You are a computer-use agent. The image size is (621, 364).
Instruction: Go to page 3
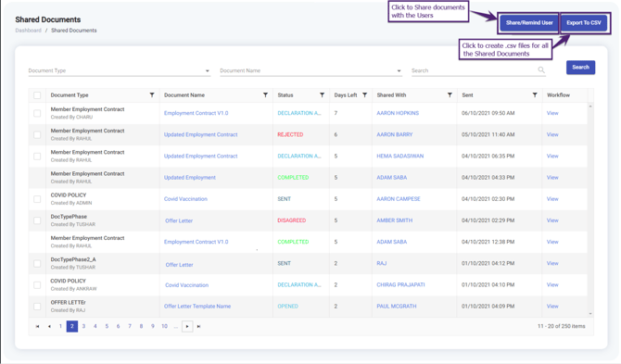83,326
